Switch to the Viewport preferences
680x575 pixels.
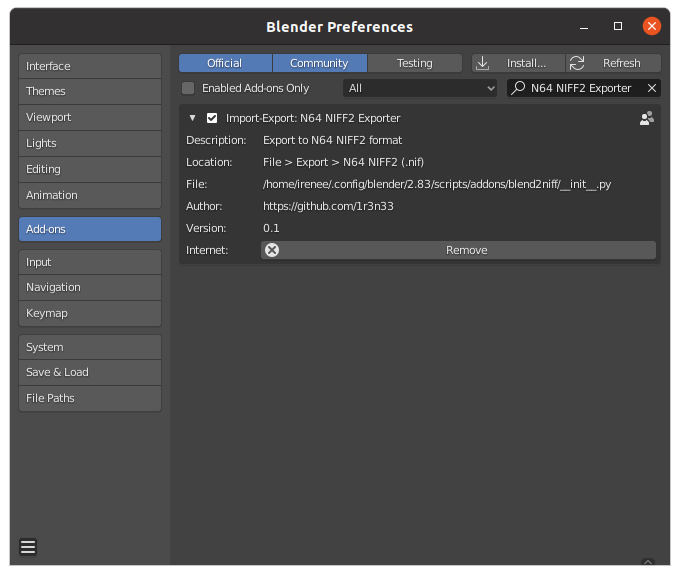[x=90, y=117]
